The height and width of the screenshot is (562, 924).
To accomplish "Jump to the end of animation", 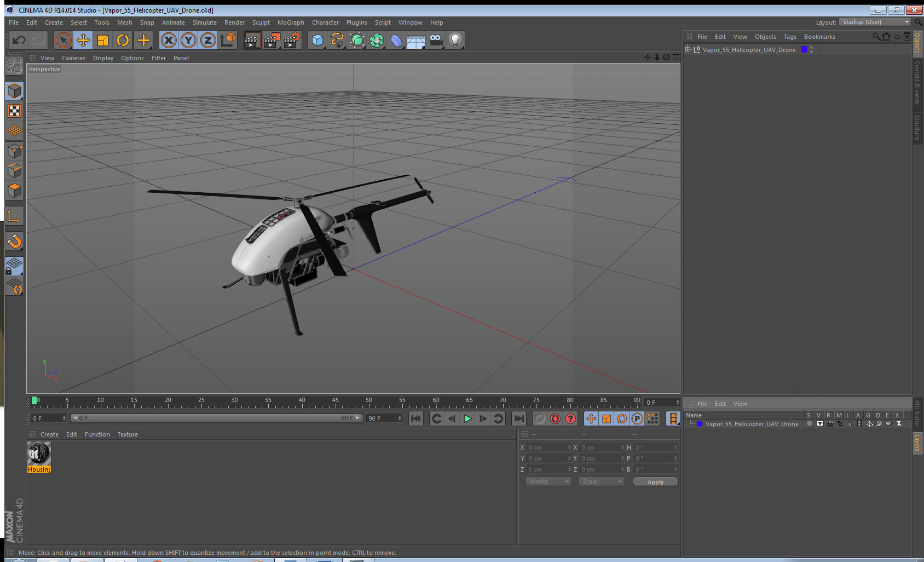I will click(x=518, y=418).
